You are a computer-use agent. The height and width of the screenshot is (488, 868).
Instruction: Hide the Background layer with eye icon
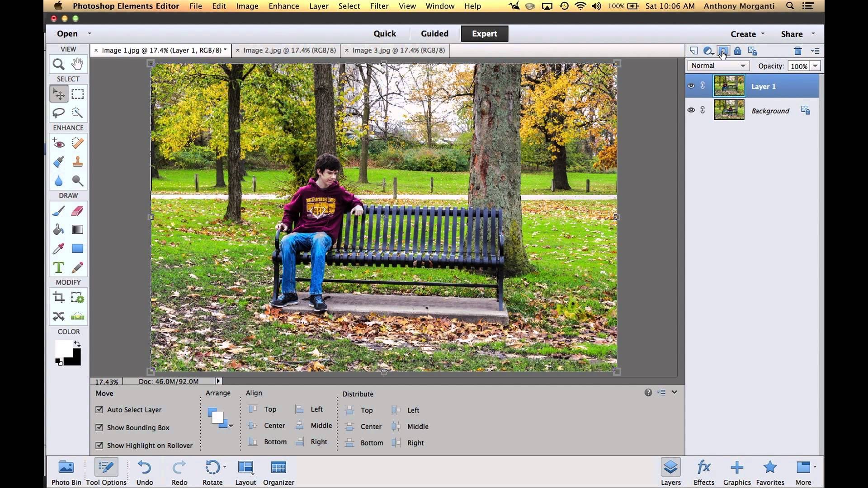tap(691, 110)
